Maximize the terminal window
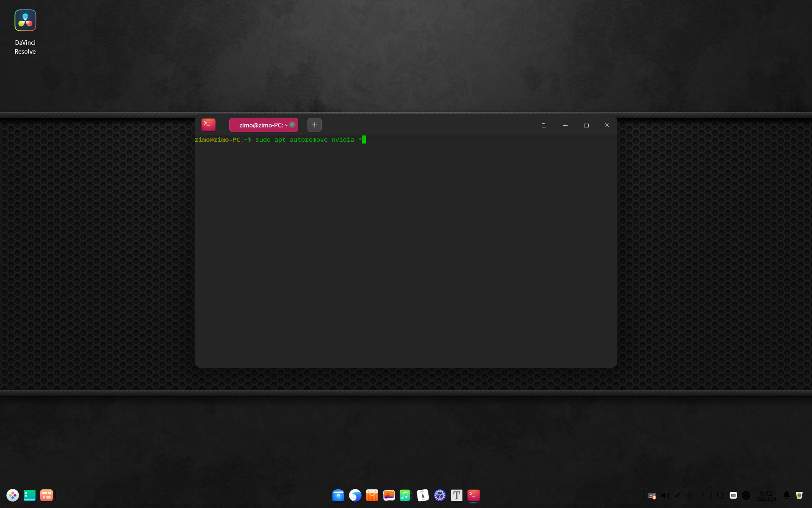 click(x=586, y=125)
